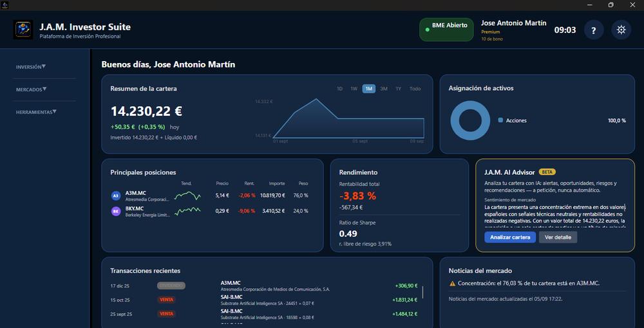644x328 pixels.
Task: Click the BK avatar icon for BKY.MC
Action: tap(116, 211)
